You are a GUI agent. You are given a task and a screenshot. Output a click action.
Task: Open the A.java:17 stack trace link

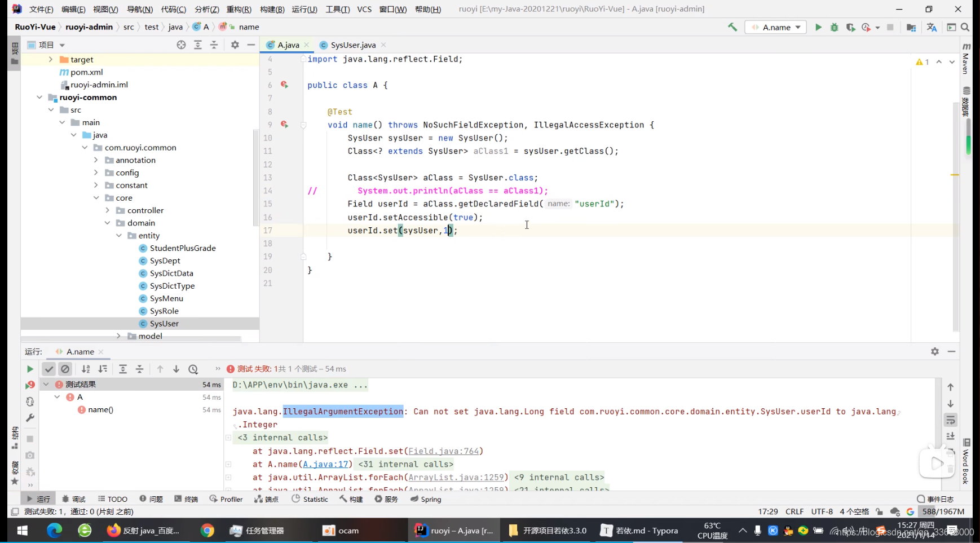[325, 464]
